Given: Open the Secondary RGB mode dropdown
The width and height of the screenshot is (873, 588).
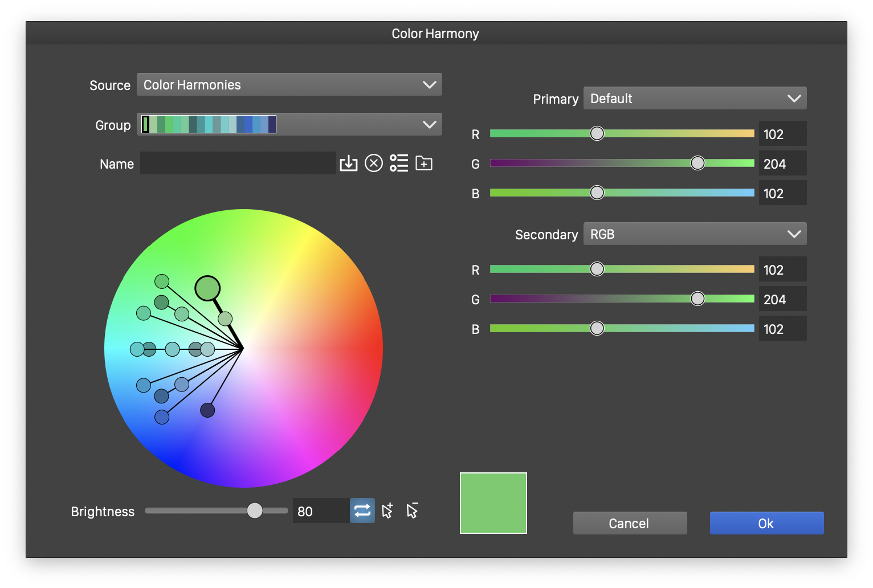Looking at the screenshot, I should [695, 234].
